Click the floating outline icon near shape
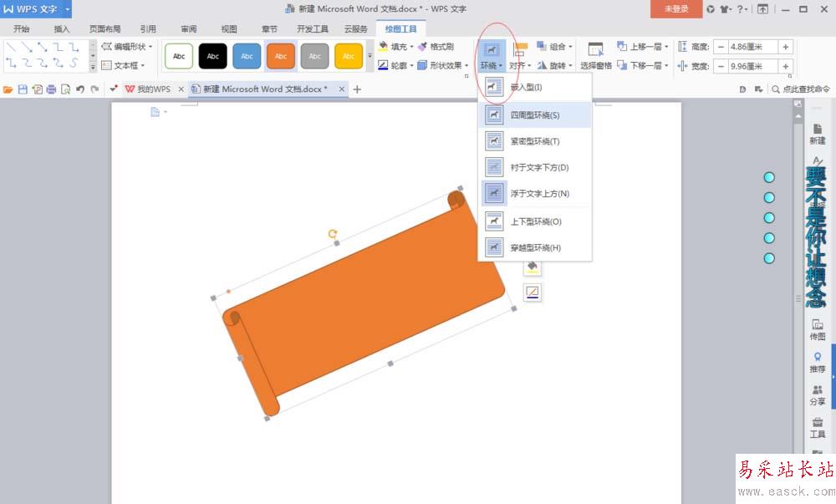 click(x=532, y=292)
